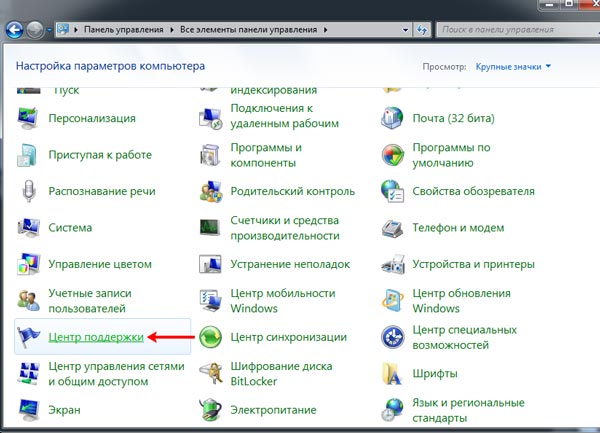Click the Устранение неполадок link

(290, 264)
